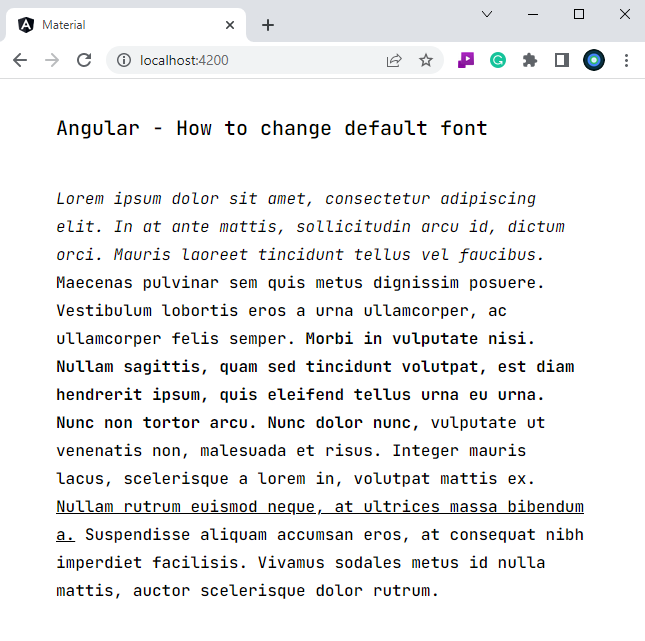Image resolution: width=645 pixels, height=641 pixels.
Task: Open the Grammarly extension
Action: (x=498, y=60)
